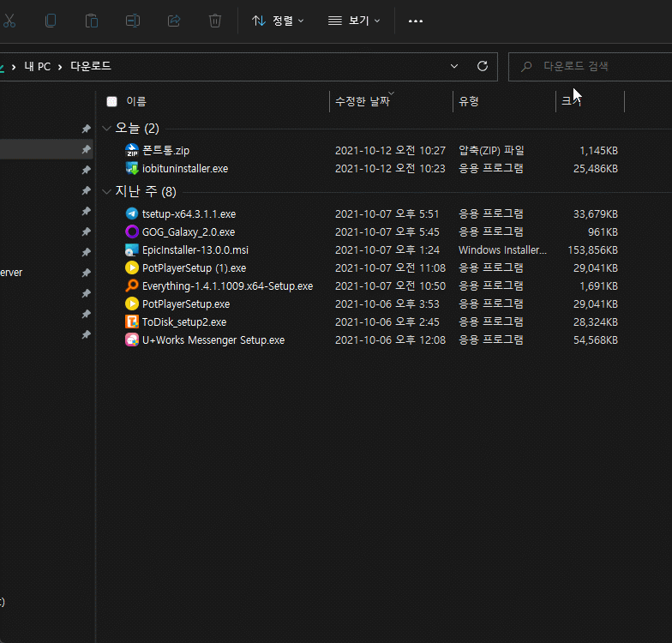Select the ToDisk_setup2.exe icon

pos(132,322)
